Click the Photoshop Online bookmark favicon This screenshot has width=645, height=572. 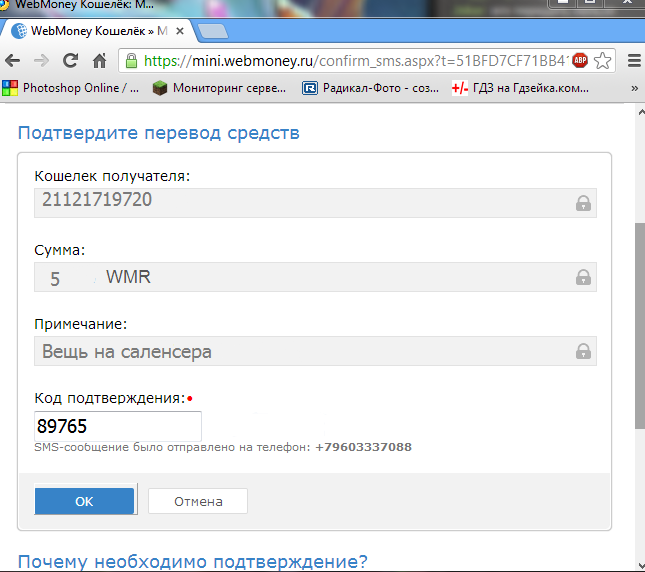click(x=10, y=88)
